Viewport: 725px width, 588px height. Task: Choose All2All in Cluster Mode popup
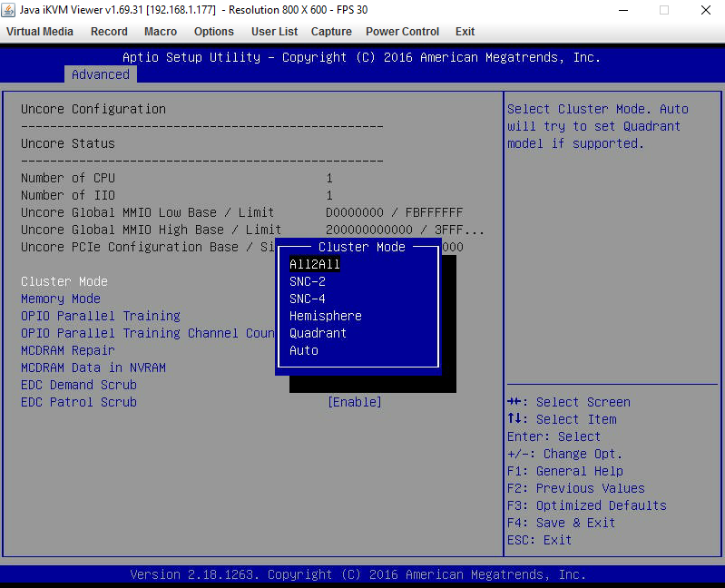[x=315, y=264]
